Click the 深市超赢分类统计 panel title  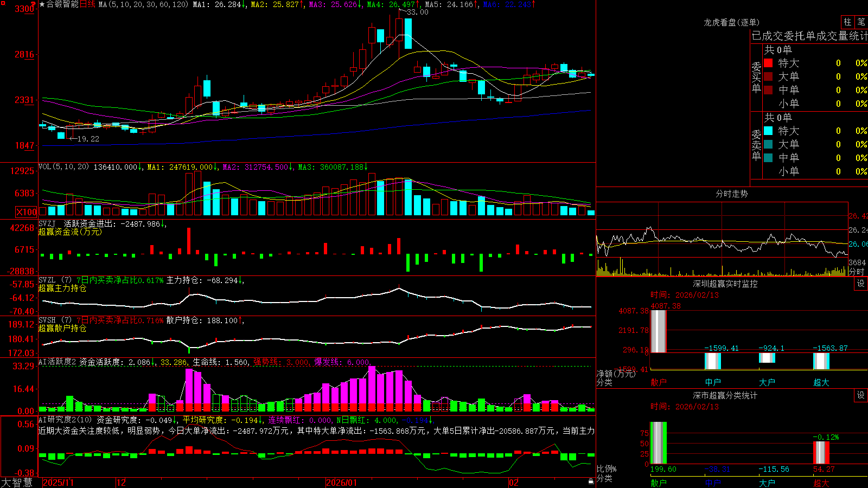(725, 395)
